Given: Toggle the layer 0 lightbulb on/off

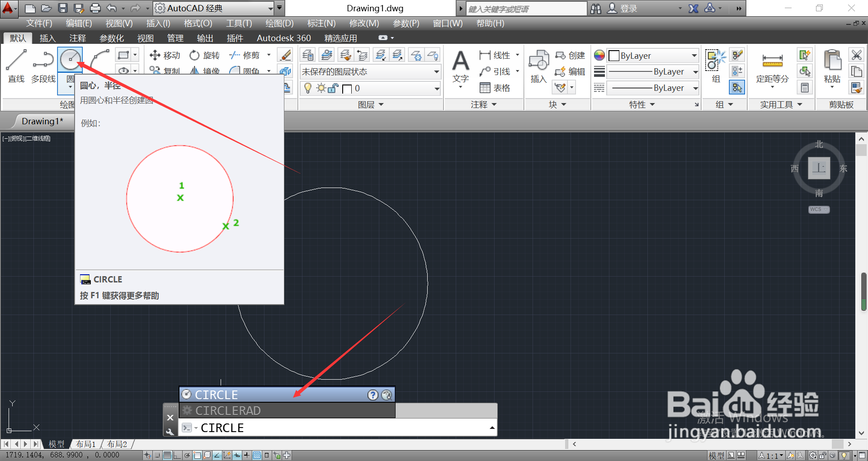Looking at the screenshot, I should point(308,88).
